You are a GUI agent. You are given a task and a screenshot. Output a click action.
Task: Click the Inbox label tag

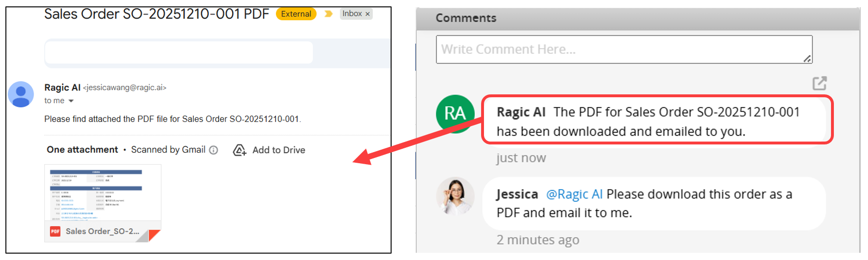coord(352,14)
